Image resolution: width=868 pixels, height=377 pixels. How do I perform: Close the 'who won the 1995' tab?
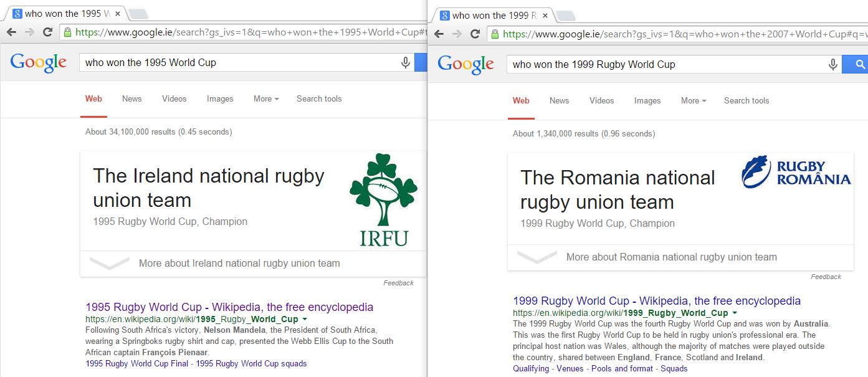tap(118, 14)
